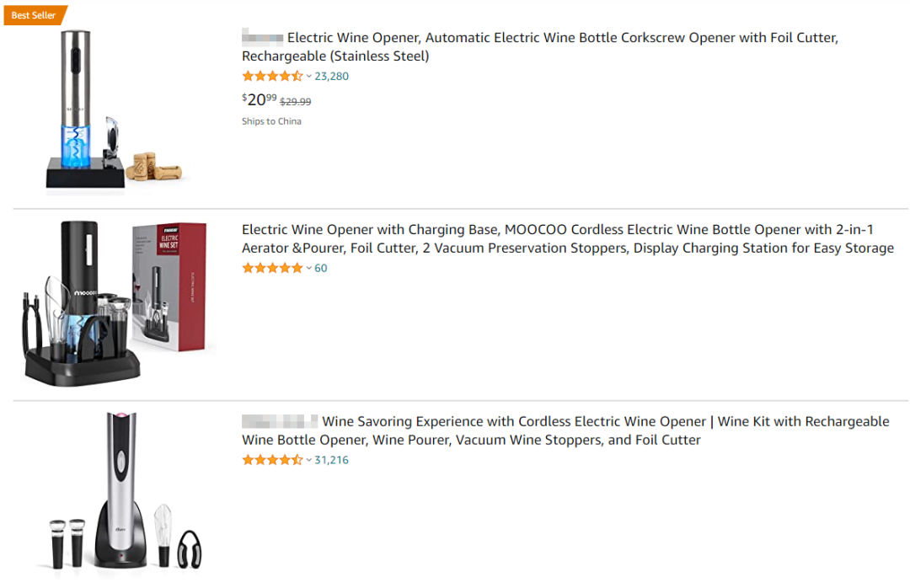Click the star rating beside 31,216

pyautogui.click(x=271, y=461)
